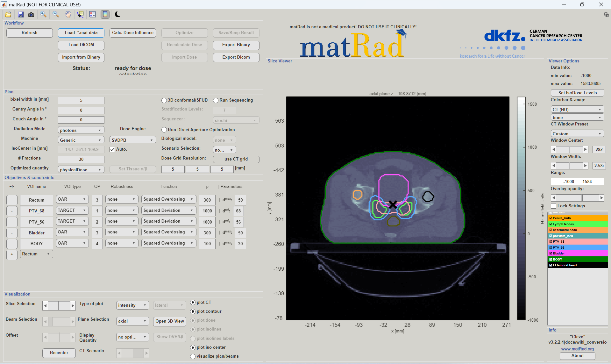Open Rectum VOI type OAR dropdown
611x364 pixels.
[72, 199]
